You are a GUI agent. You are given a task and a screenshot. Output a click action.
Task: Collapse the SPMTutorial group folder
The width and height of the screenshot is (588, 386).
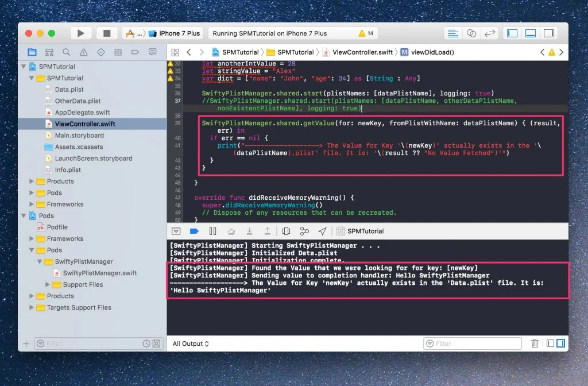32,78
